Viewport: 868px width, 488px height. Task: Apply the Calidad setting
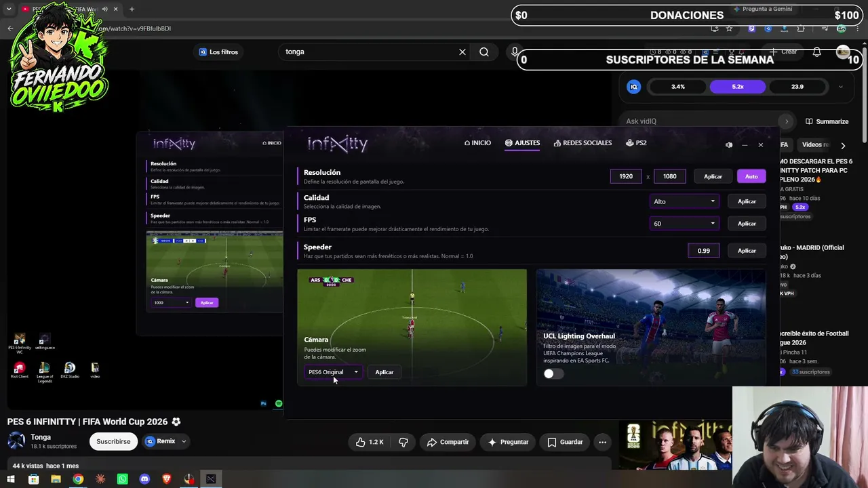pyautogui.click(x=747, y=201)
